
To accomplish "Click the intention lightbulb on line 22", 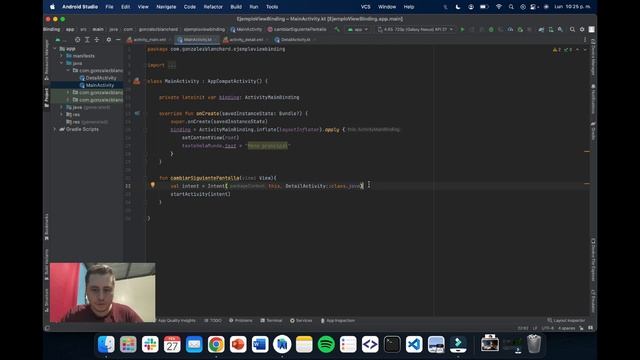I will [153, 185].
